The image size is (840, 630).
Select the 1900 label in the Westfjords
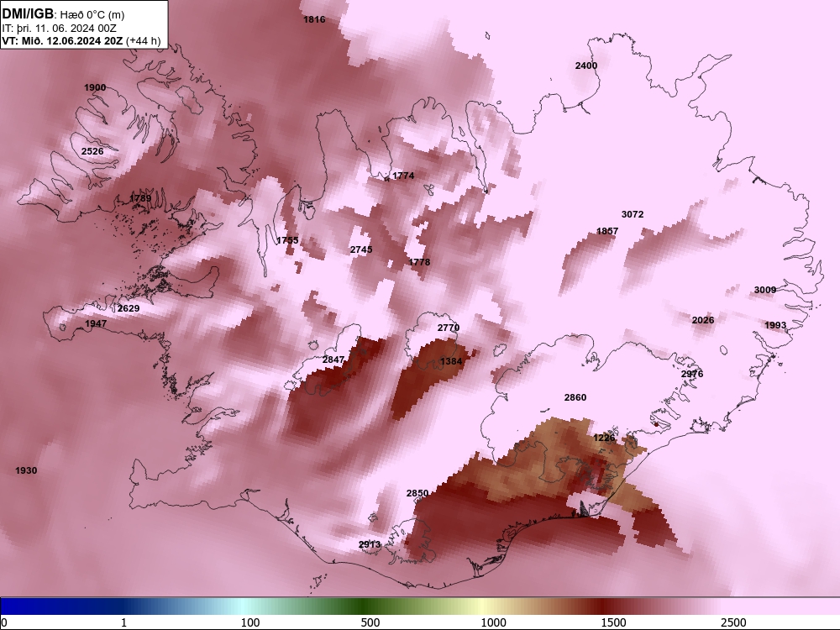click(x=95, y=88)
